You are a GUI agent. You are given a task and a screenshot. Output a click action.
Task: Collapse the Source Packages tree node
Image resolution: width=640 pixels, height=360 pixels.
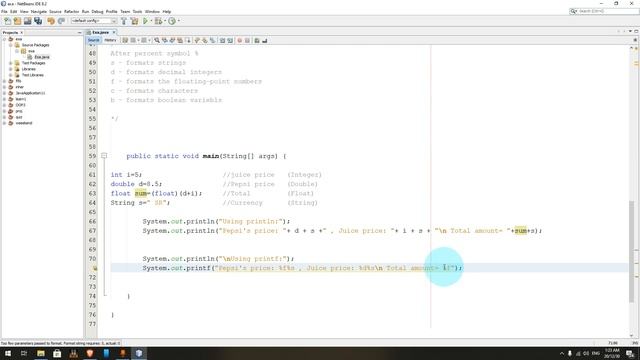[x=11, y=45]
